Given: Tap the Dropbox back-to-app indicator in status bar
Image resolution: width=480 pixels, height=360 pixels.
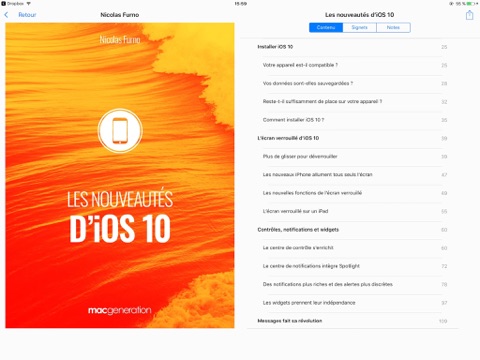Looking at the screenshot, I should click(13, 3).
